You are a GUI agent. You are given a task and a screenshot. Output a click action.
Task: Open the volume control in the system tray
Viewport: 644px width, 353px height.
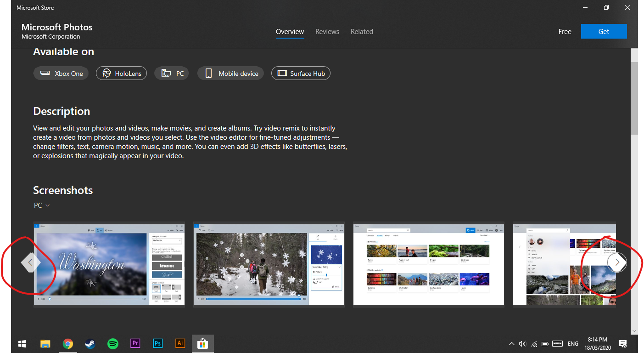[522, 344]
